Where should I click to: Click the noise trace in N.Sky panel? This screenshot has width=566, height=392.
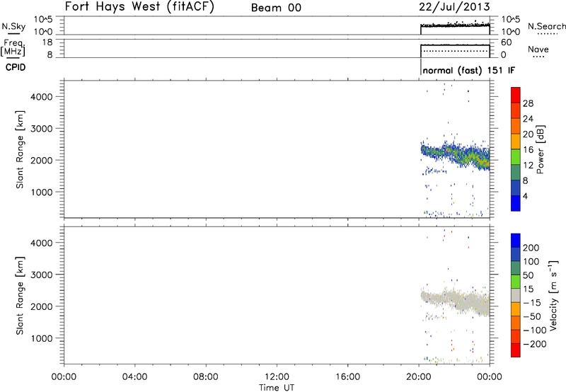click(455, 25)
